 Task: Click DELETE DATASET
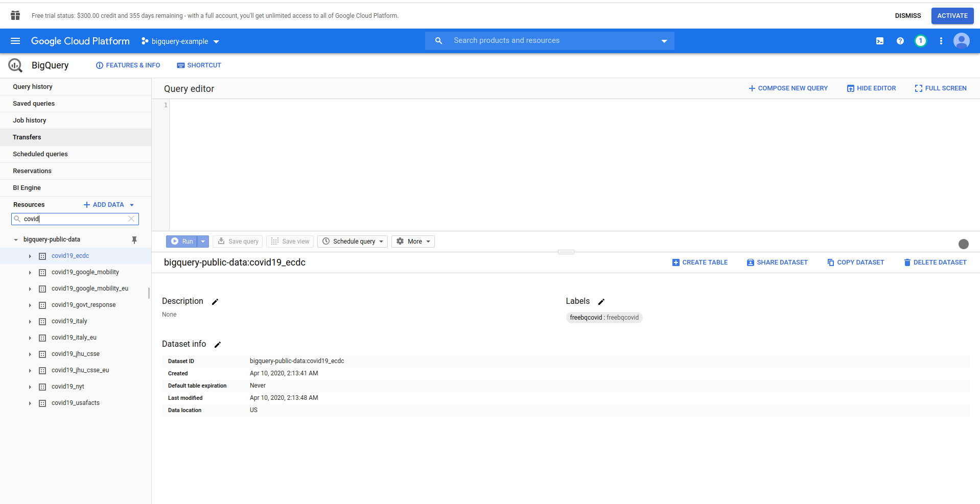935,262
